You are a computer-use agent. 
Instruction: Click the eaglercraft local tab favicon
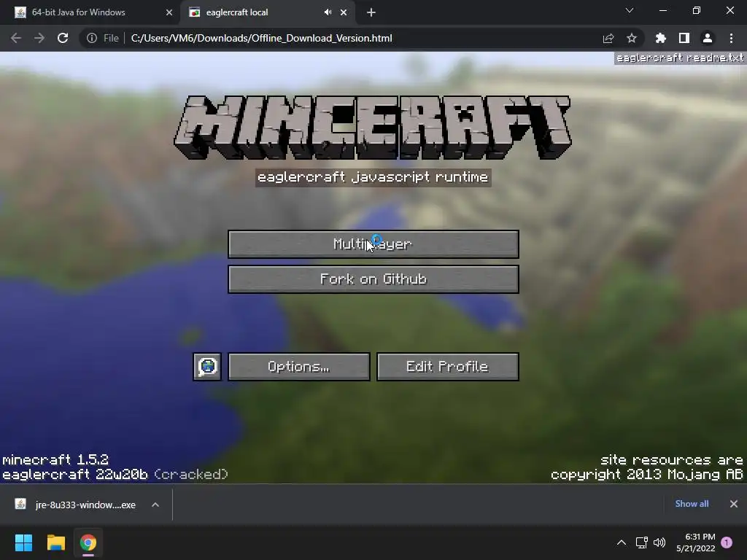(194, 12)
